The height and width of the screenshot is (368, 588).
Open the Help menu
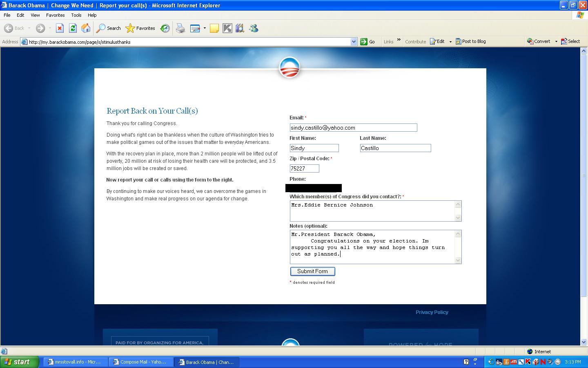tap(92, 15)
